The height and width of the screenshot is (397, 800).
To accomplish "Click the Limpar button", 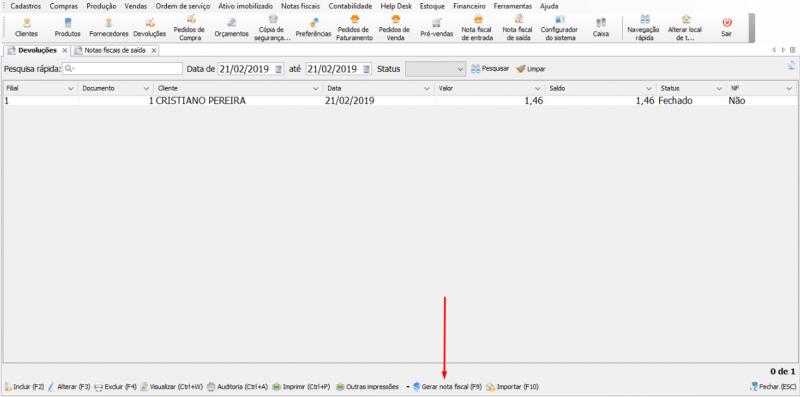I will tap(531, 68).
